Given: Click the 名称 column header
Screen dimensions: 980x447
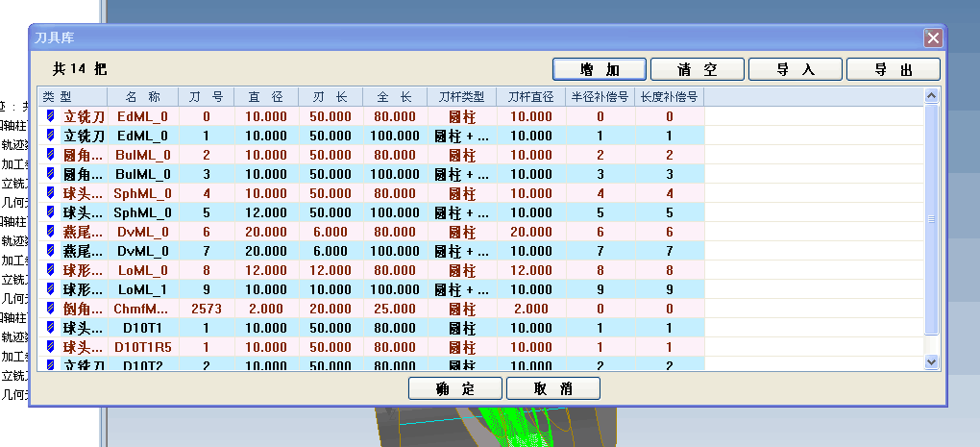Looking at the screenshot, I should pyautogui.click(x=142, y=97).
